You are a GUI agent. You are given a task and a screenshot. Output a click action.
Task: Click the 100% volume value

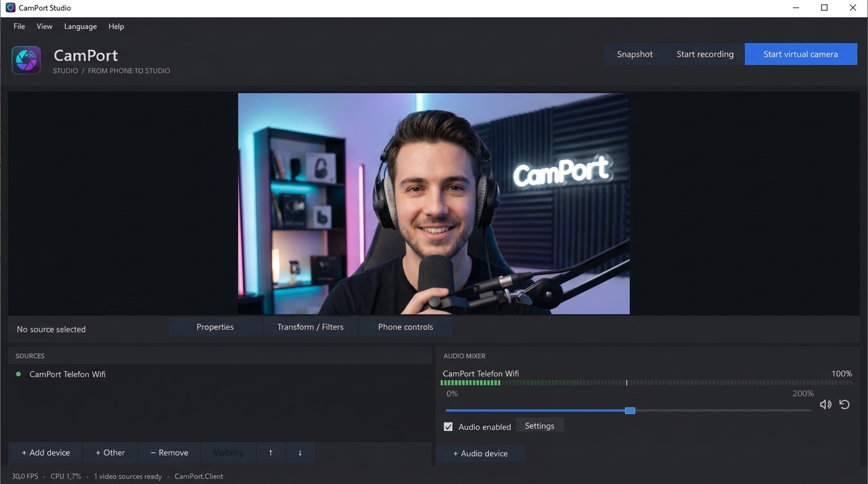(x=842, y=374)
